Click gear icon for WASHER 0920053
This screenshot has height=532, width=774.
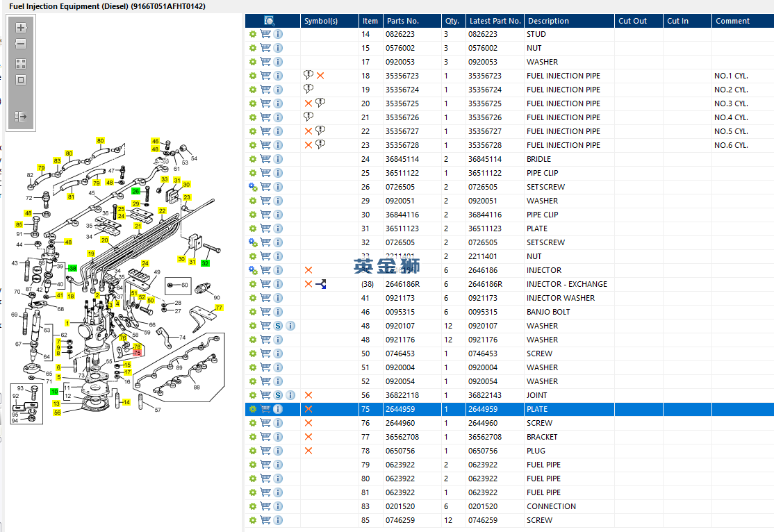253,62
